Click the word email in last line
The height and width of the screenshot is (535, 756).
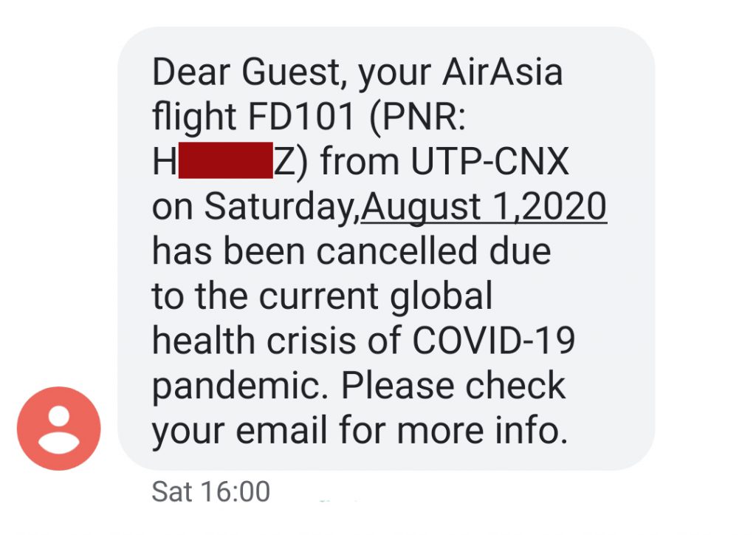(x=281, y=429)
